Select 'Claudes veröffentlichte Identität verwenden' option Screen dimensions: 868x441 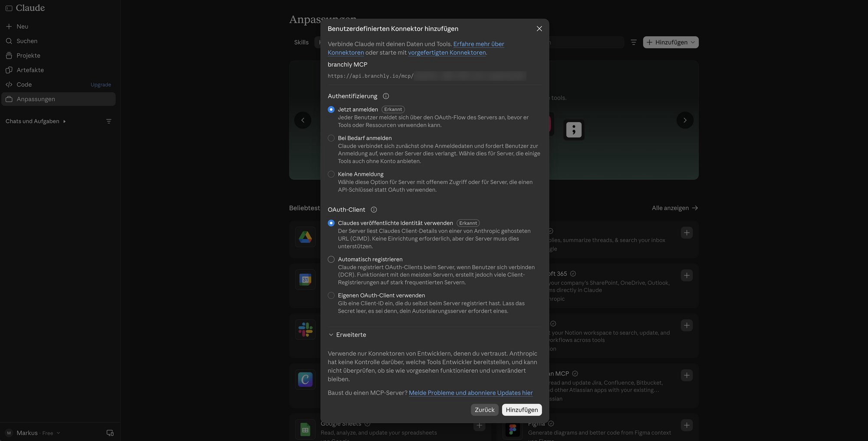(331, 223)
